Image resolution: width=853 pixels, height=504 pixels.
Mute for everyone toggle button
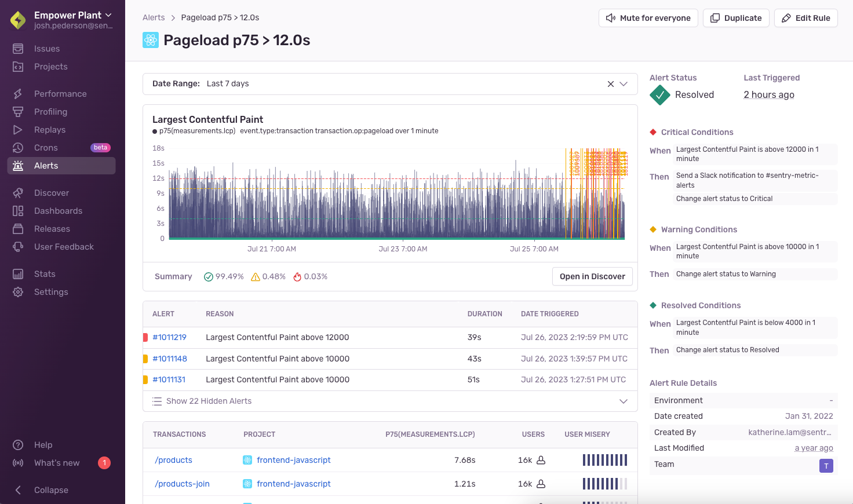(x=648, y=18)
